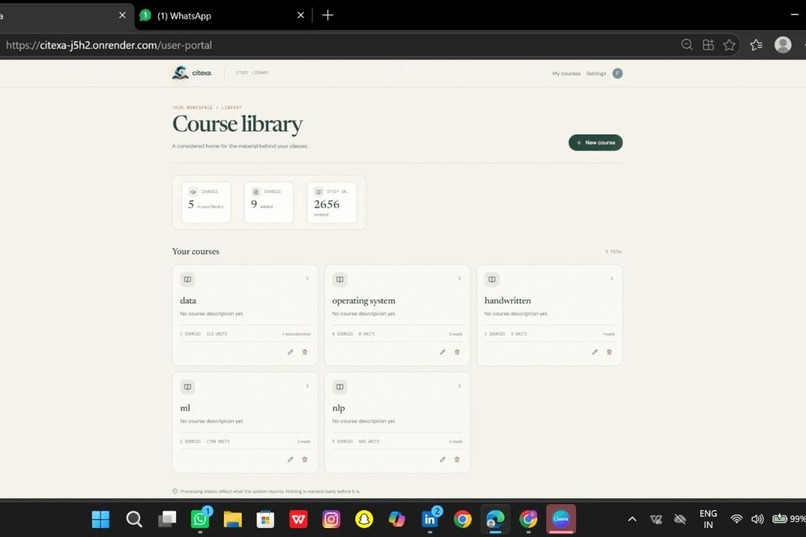Open WhatsApp from the taskbar
The image size is (806, 537).
pyautogui.click(x=200, y=519)
